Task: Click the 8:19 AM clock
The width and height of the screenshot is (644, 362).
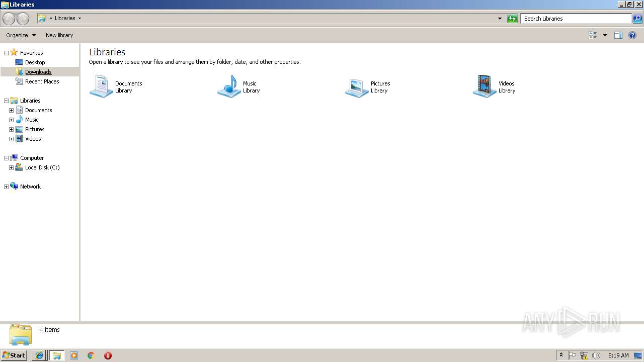Action: pyautogui.click(x=618, y=355)
